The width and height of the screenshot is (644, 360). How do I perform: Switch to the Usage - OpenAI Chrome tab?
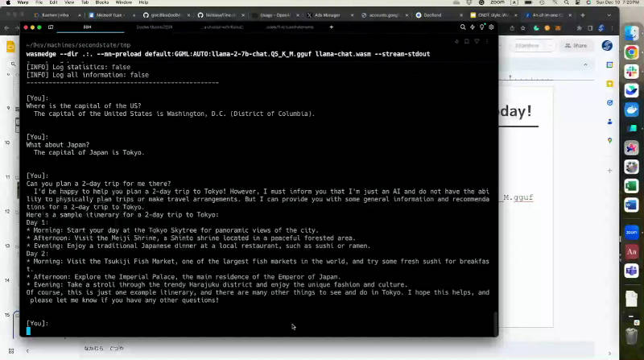pos(275,15)
